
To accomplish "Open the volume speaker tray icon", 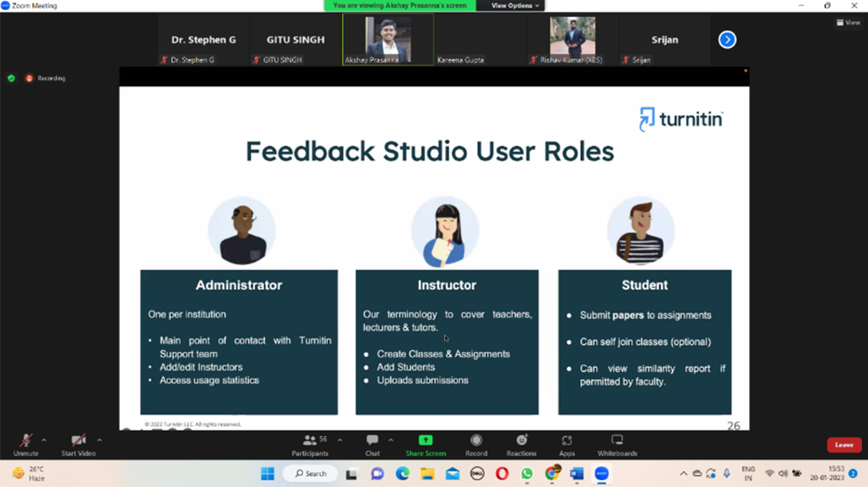I will [783, 473].
